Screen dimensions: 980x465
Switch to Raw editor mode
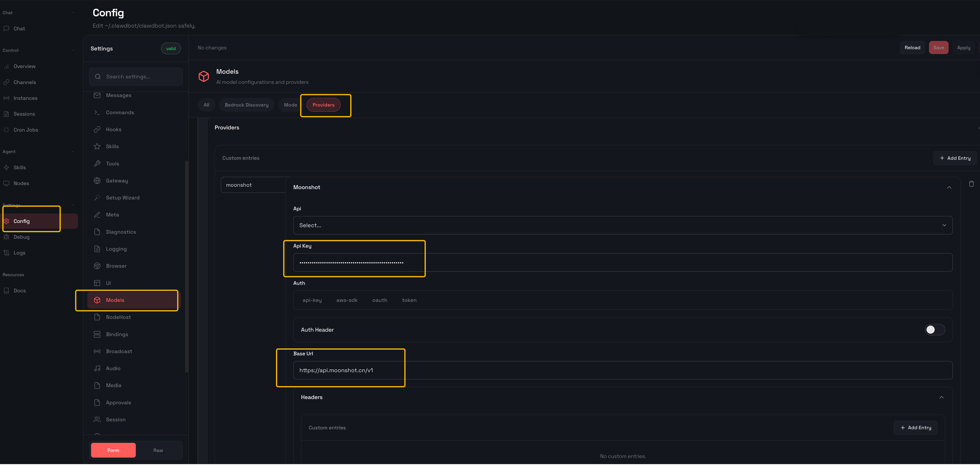(158, 451)
